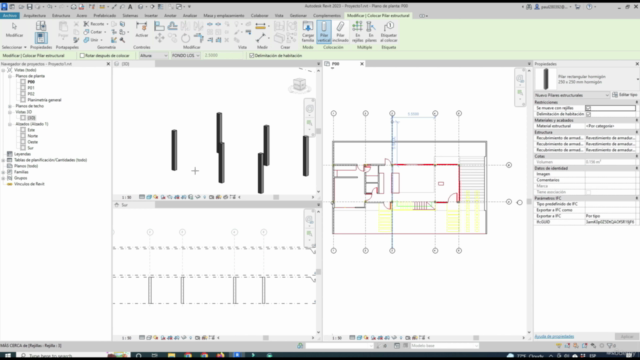640x360 pixels.
Task: Choose the Pilar vertical placement
Action: pyautogui.click(x=324, y=32)
